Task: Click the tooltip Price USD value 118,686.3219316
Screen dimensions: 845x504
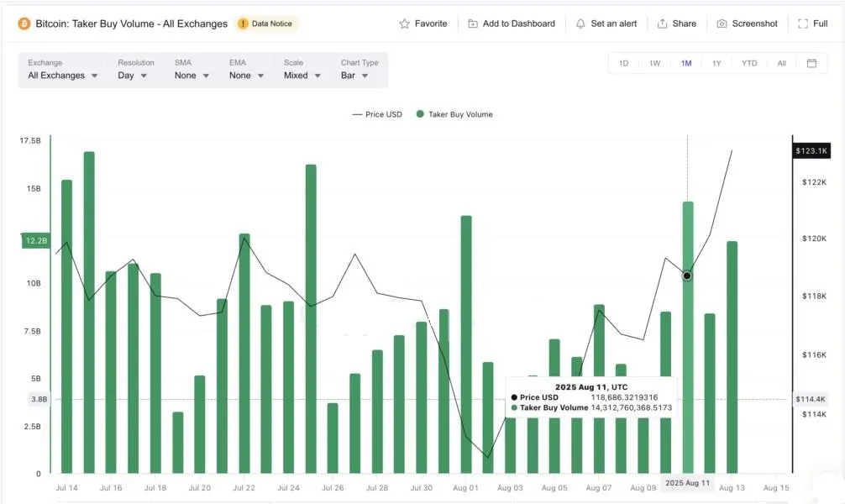Action: (624, 397)
